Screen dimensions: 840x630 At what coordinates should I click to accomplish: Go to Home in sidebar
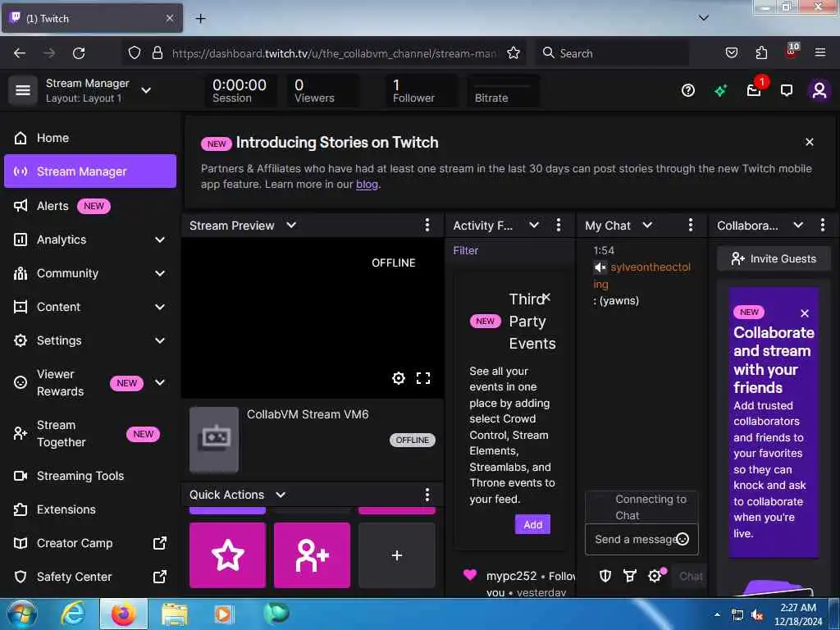point(90,138)
